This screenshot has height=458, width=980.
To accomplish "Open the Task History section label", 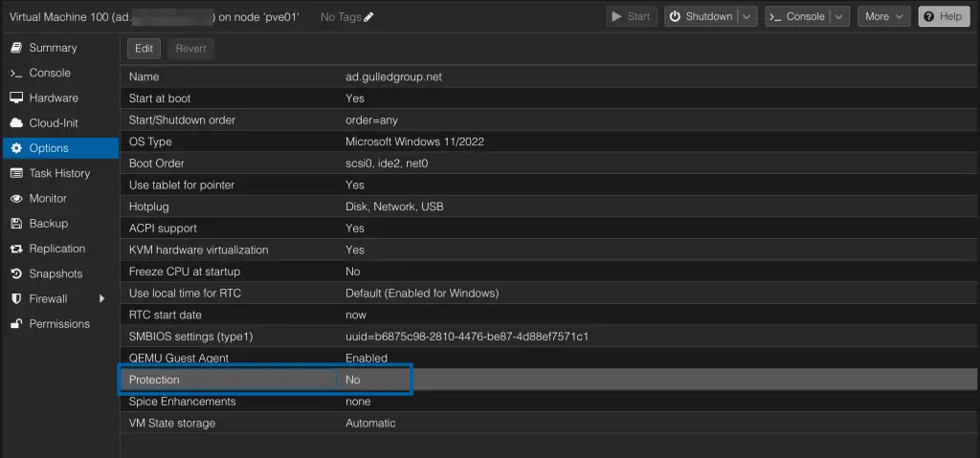I will click(x=59, y=173).
